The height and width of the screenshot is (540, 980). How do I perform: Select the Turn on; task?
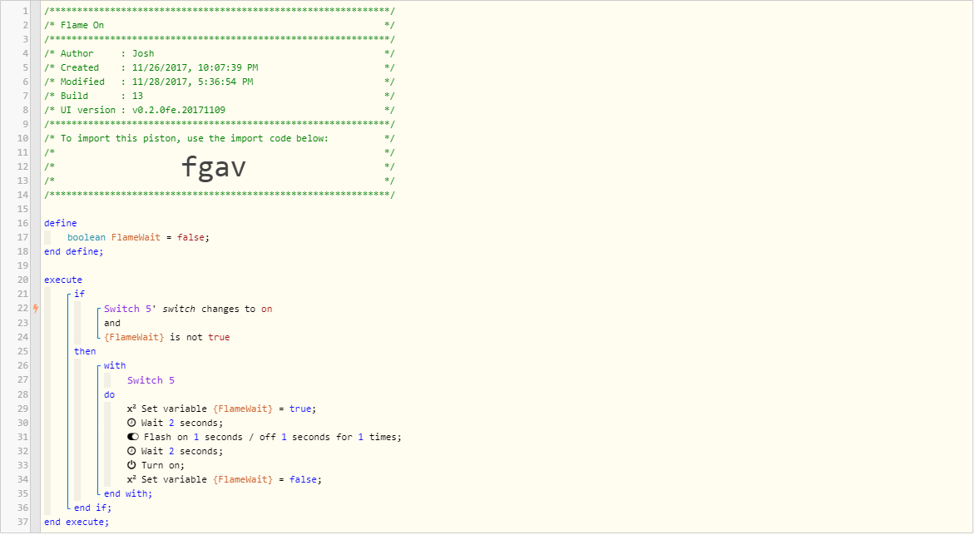coord(156,466)
